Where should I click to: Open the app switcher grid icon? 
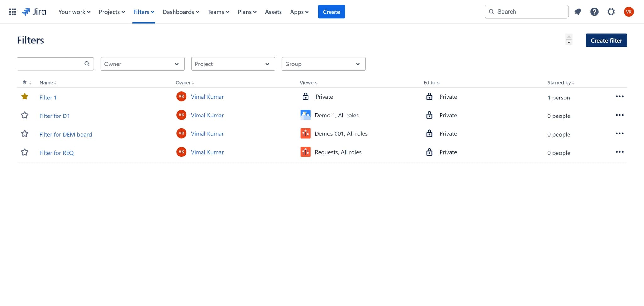pos(13,12)
